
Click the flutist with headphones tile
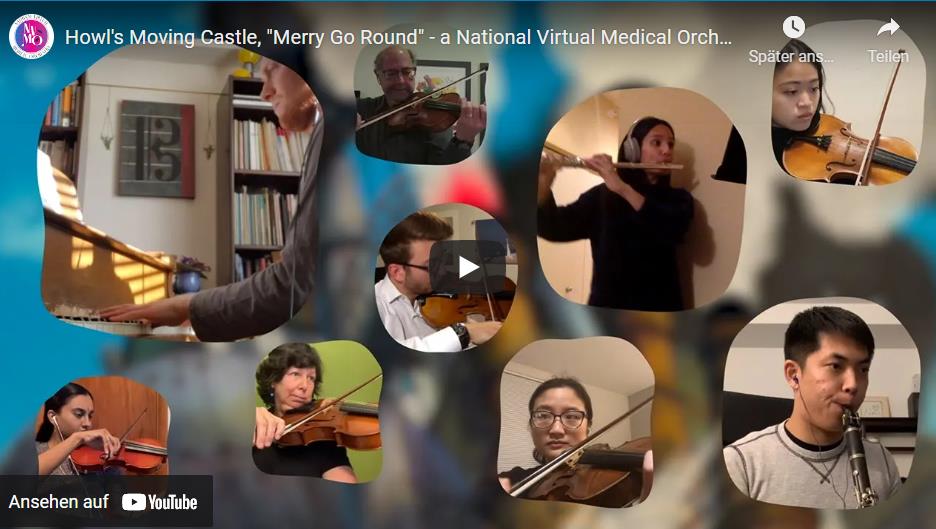[642, 199]
